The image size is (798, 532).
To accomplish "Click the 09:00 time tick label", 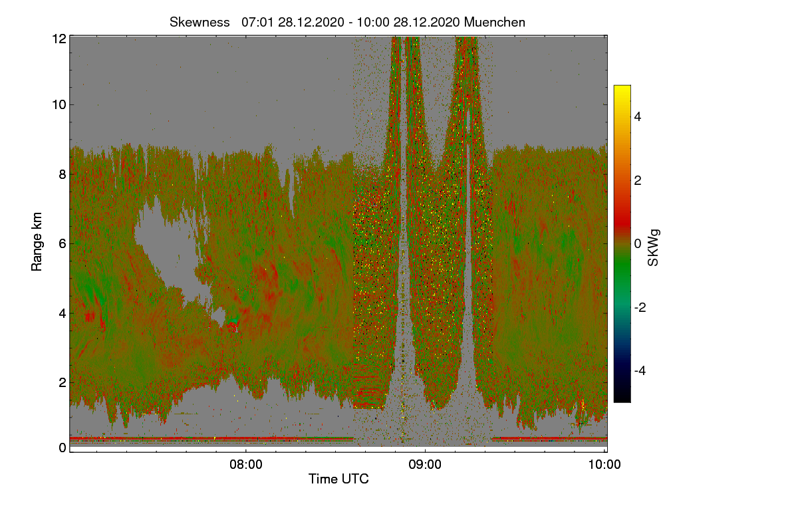I will (425, 464).
